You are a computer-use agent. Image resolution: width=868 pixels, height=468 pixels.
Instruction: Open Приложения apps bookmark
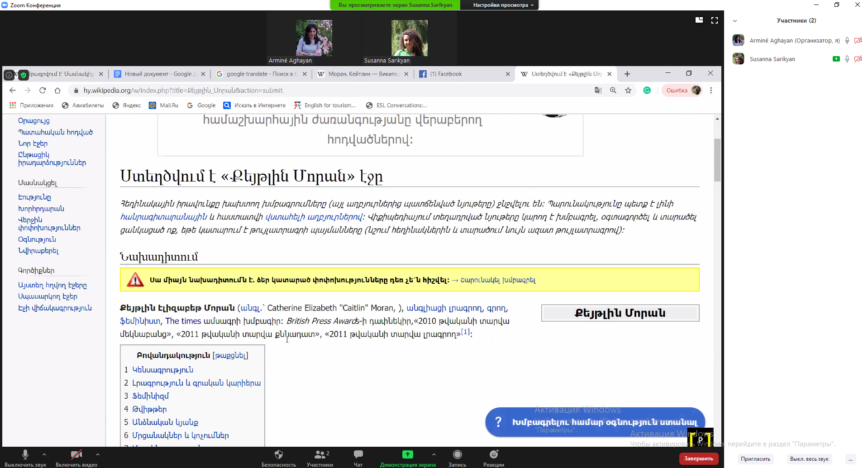pos(31,105)
